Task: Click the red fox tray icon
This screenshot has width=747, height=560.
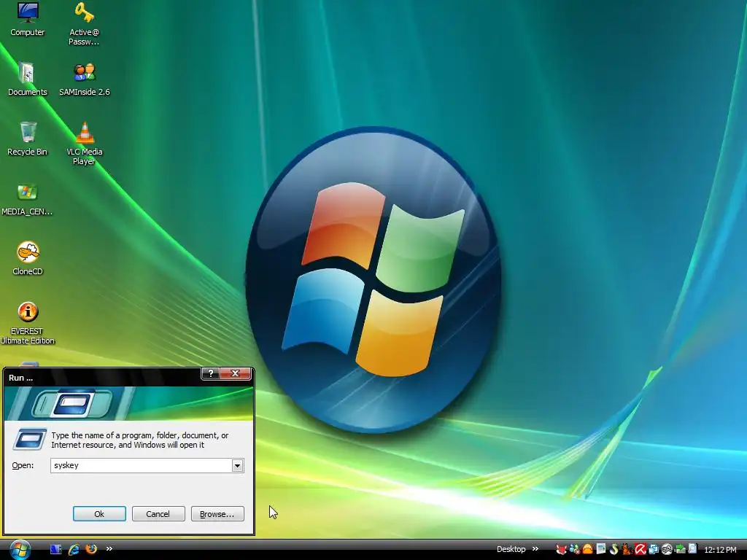Action: [561, 550]
